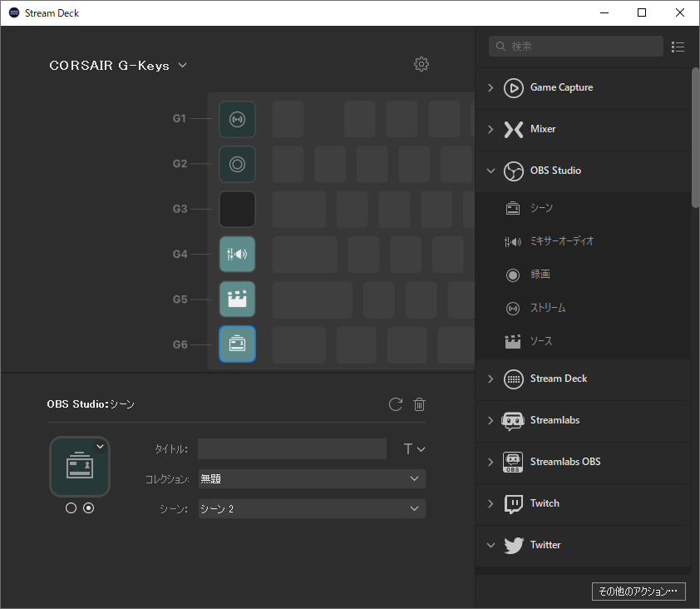The height and width of the screenshot is (609, 700).
Task: Maximize the Stream Deck window
Action: pyautogui.click(x=642, y=13)
